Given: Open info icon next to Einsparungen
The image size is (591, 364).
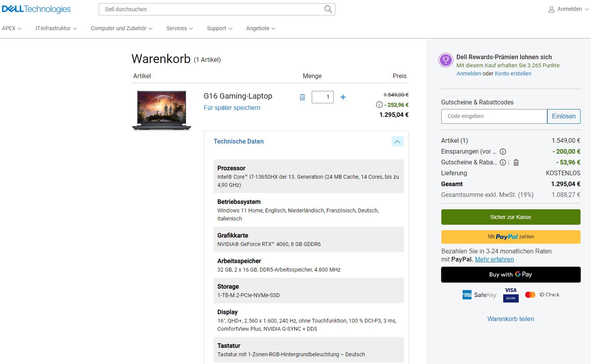Looking at the screenshot, I should pos(503,152).
